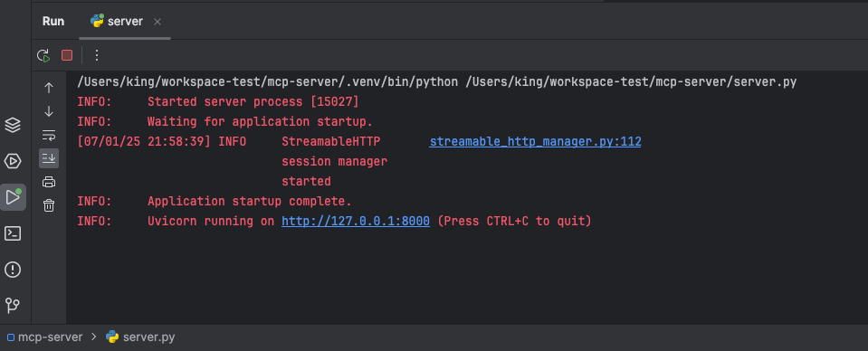Jump down the stack trace arrow
868x351 pixels.
coord(49,111)
